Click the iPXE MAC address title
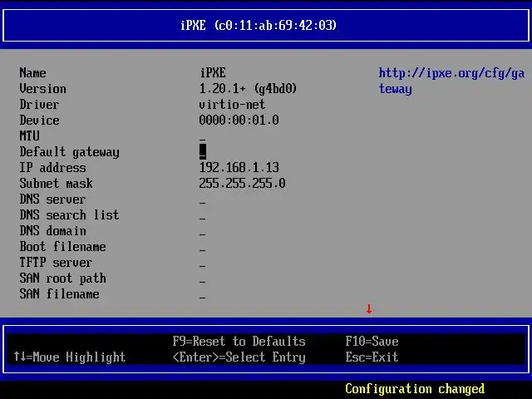Image resolution: width=532 pixels, height=399 pixels. point(259,26)
